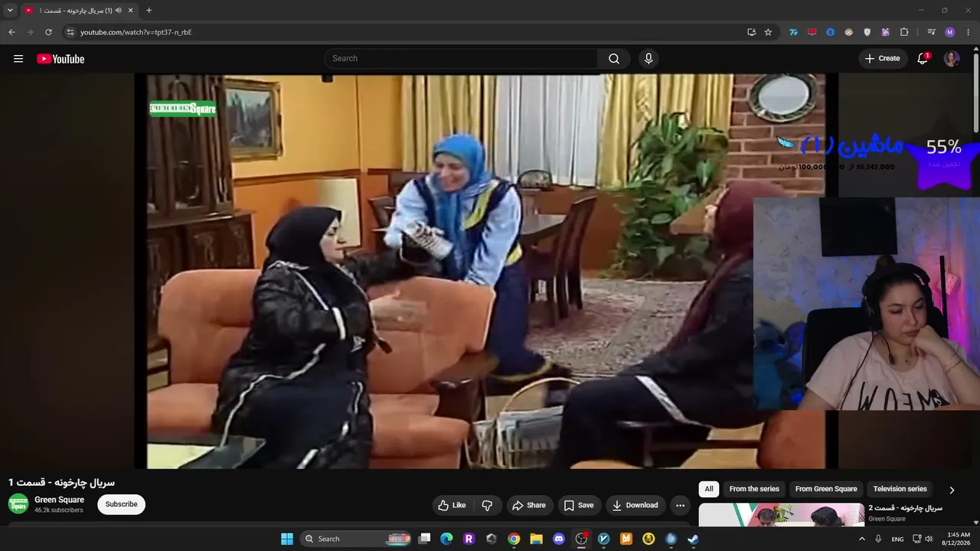Click the Create button
The height and width of the screenshot is (551, 980).
(883, 59)
